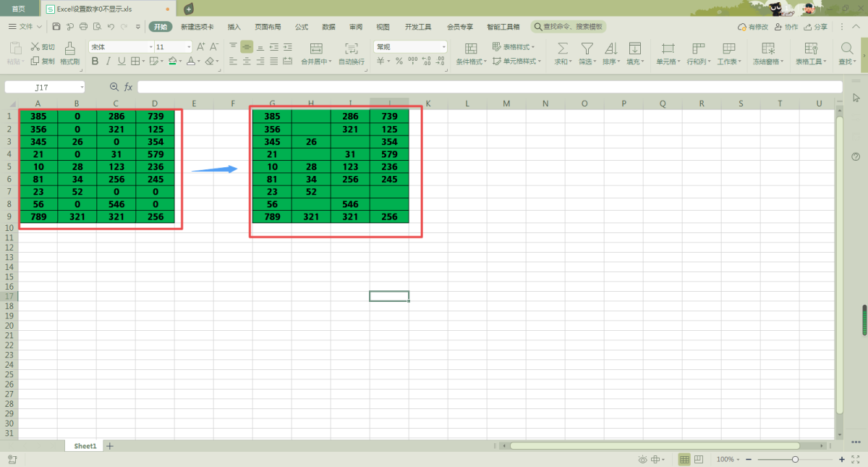Image resolution: width=868 pixels, height=467 pixels.
Task: Click the Freeze Panes (冻结窗格) icon
Action: click(768, 49)
